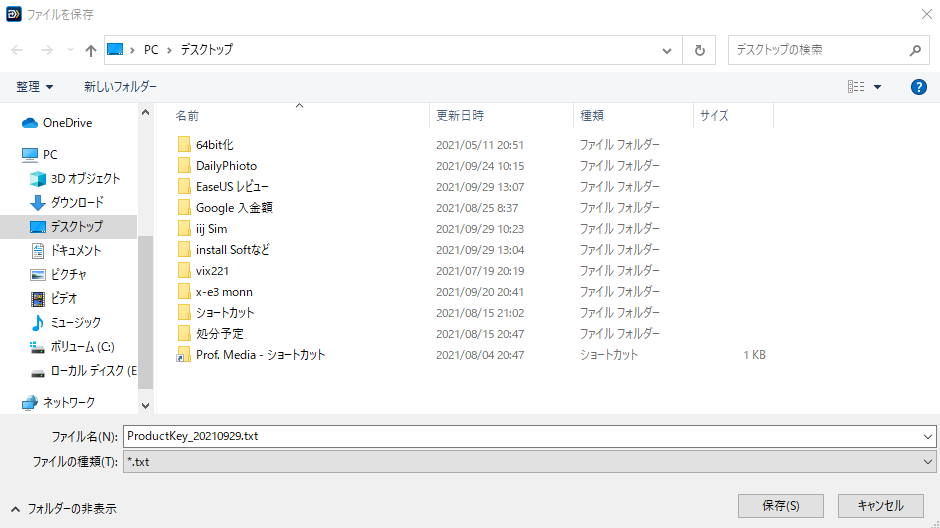The image size is (940, 528).
Task: Click the 2021/08/25 8:37 date cell
Action: click(477, 208)
